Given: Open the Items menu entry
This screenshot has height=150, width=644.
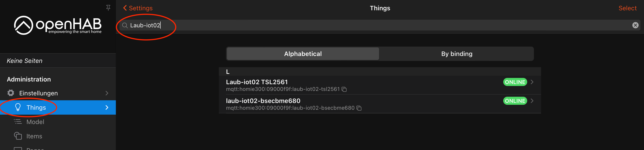Looking at the screenshot, I should click(x=34, y=136).
